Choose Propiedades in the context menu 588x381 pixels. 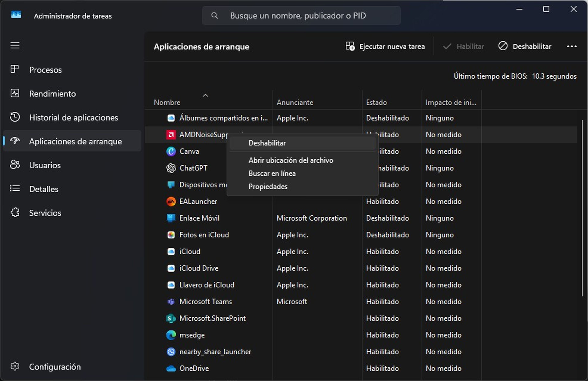302,186
